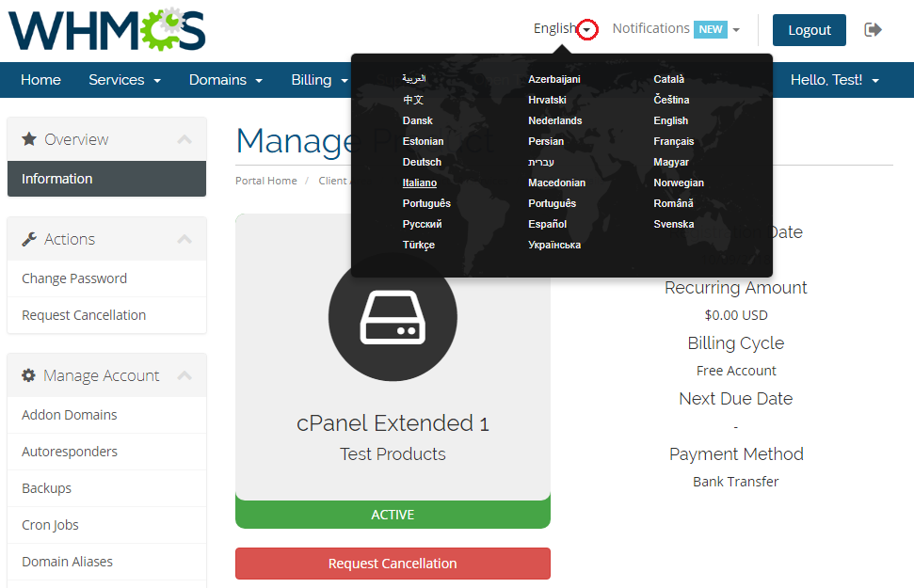Click the $0.00 USD recurring amount
The width and height of the screenshot is (914, 588).
coord(736,315)
